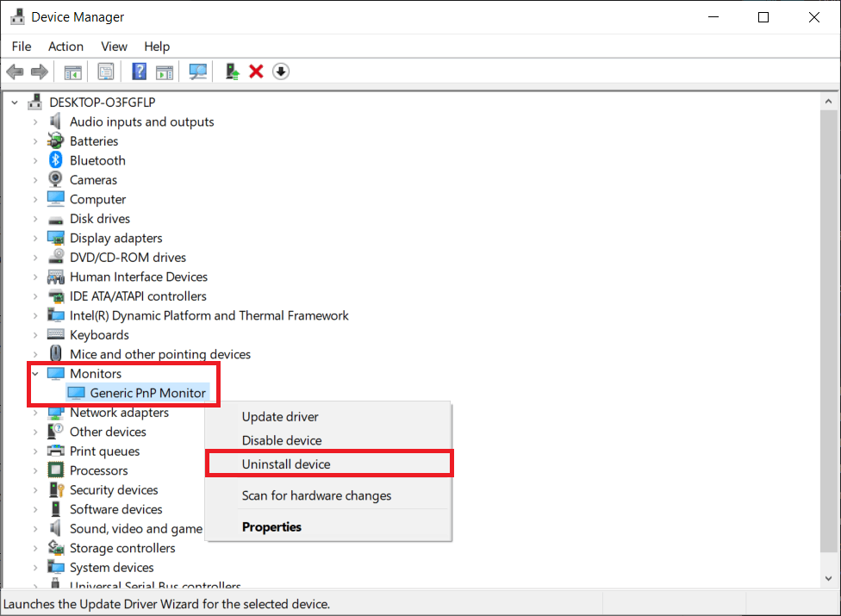Screen dimensions: 841x616
Task: Click the red X uninstall toolbar icon
Action: [x=256, y=71]
